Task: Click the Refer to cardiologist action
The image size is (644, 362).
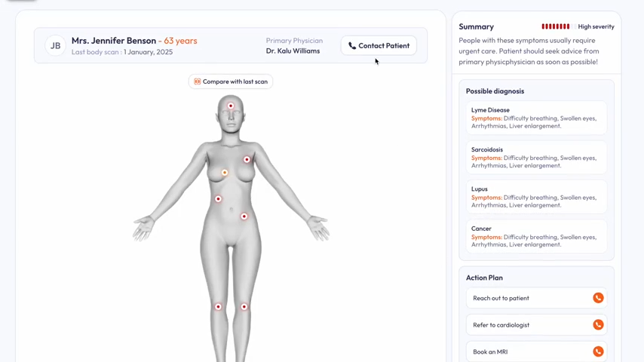Action: (536, 324)
